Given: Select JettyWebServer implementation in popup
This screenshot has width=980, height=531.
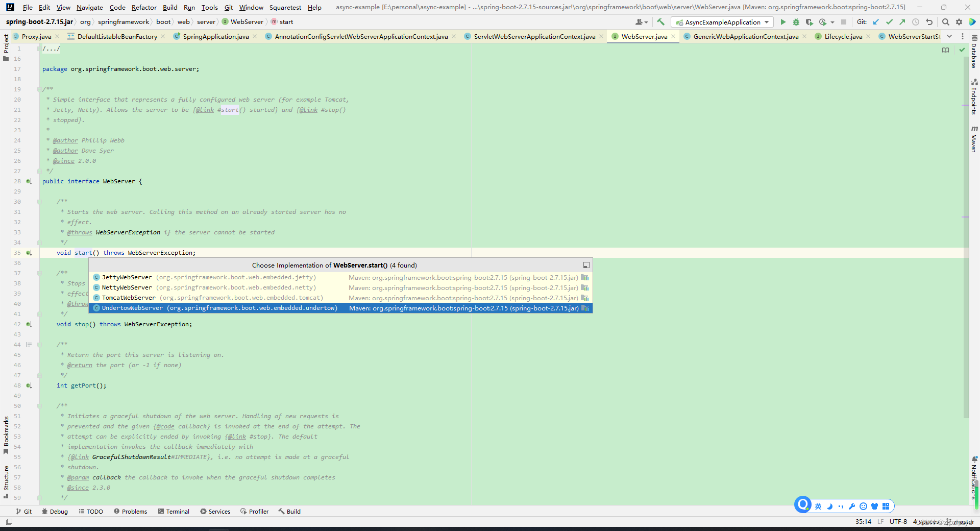Looking at the screenshot, I should coord(340,277).
